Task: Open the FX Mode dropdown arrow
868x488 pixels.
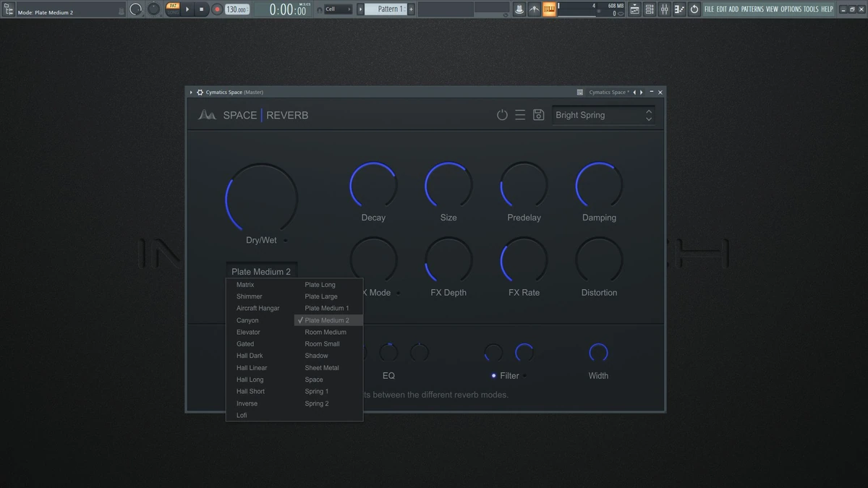Action: [398, 294]
